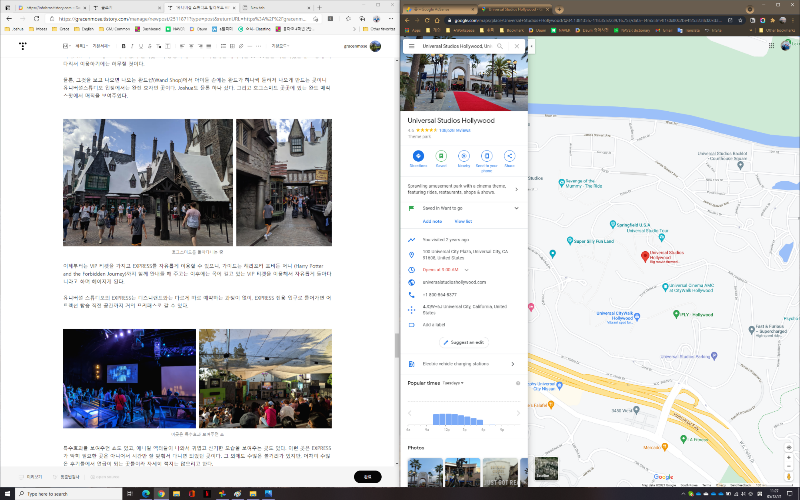
Task: Refresh the Edge page
Action: pyautogui.click(x=36, y=18)
